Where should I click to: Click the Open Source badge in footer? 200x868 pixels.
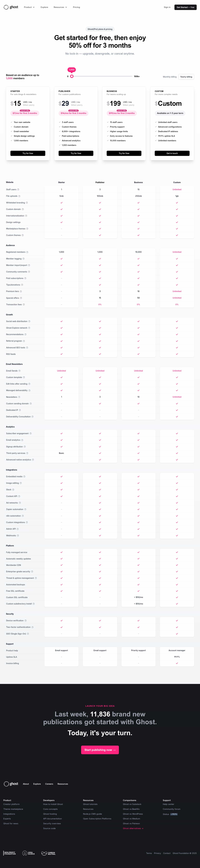[x=29, y=853]
